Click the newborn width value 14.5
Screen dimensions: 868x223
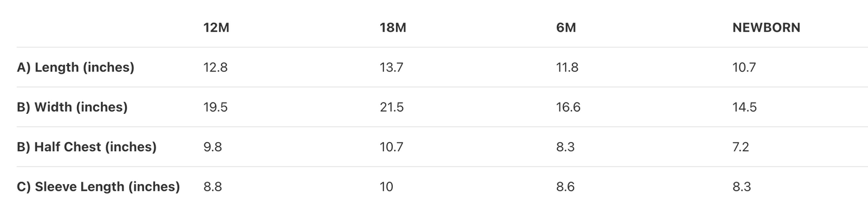(745, 107)
